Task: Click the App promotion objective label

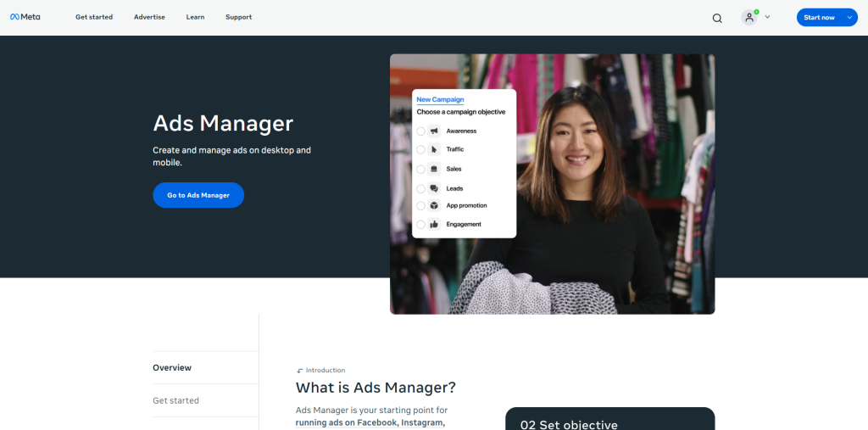Action: point(467,205)
